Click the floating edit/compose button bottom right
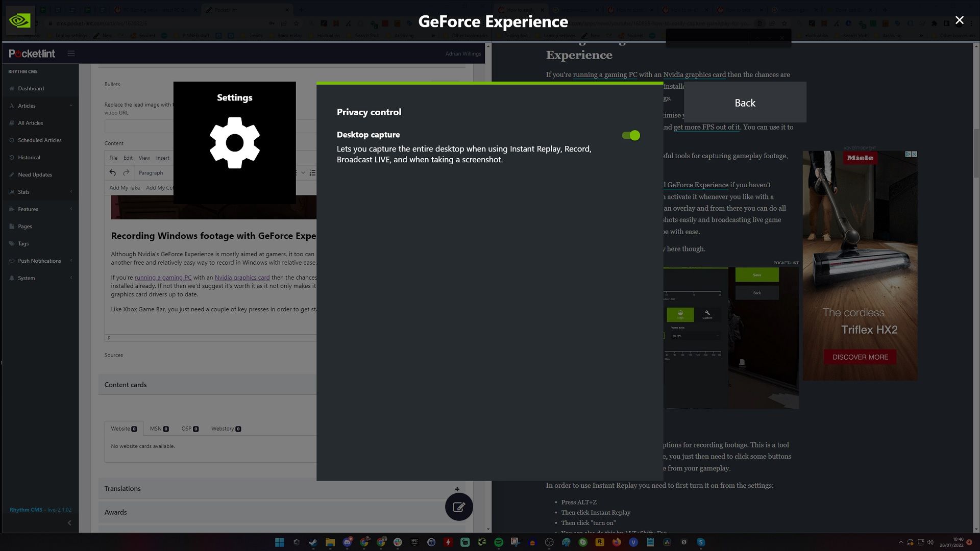This screenshot has width=980, height=551. 458,507
